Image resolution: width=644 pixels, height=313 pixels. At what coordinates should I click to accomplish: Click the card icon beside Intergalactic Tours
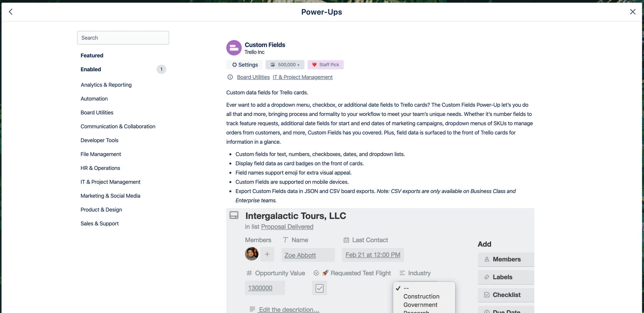[x=234, y=215]
